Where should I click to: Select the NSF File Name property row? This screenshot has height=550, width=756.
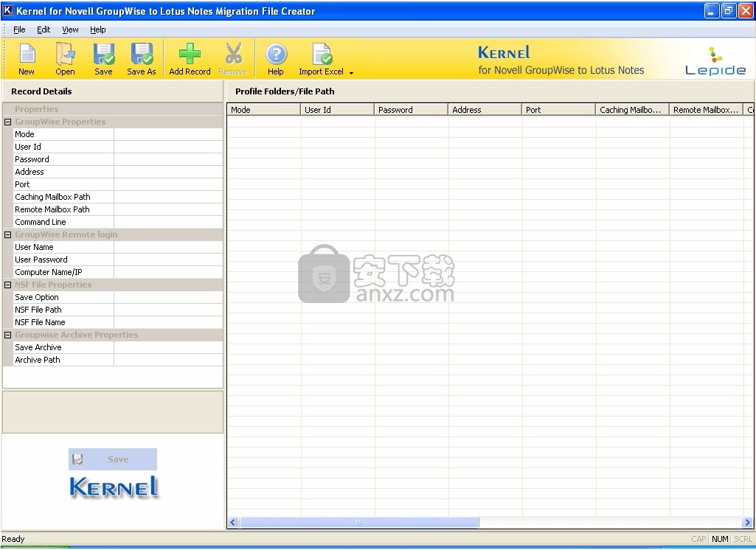coord(118,322)
